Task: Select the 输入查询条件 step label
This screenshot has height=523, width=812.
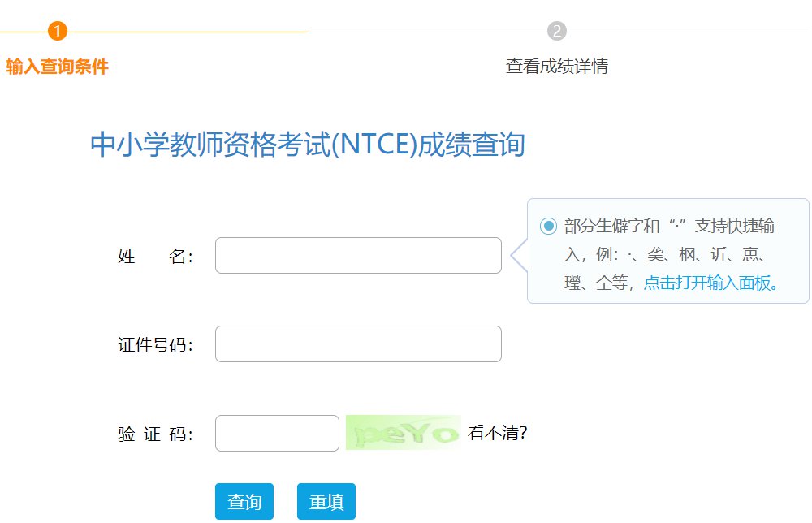Action: coord(57,67)
